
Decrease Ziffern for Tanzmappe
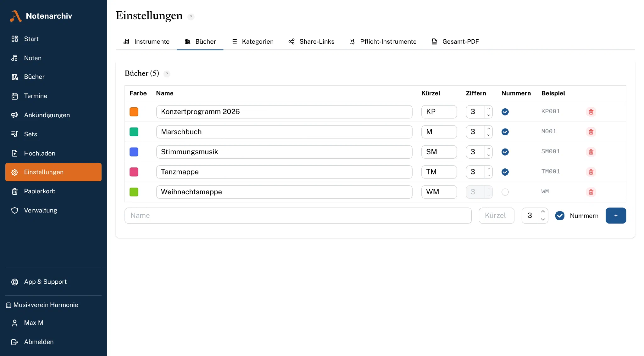(x=489, y=175)
